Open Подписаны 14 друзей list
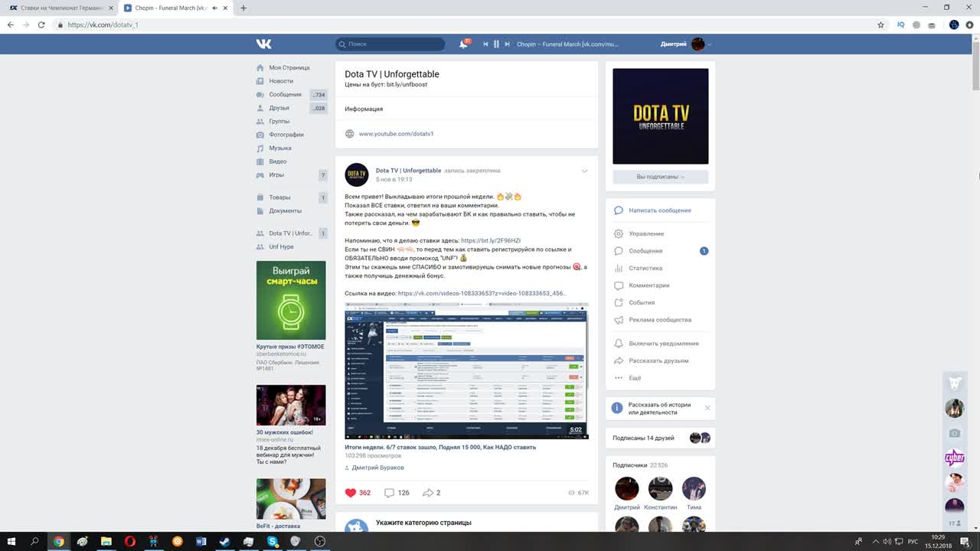The image size is (980, 551). [x=643, y=438]
